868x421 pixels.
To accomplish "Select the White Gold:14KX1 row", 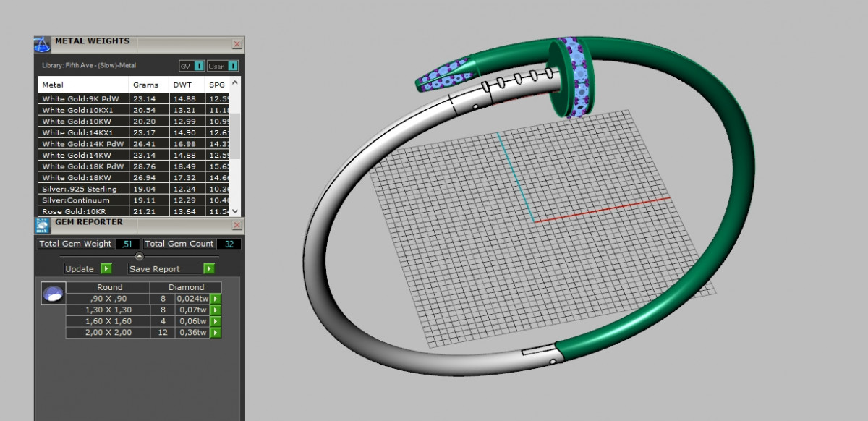I will pyautogui.click(x=135, y=132).
